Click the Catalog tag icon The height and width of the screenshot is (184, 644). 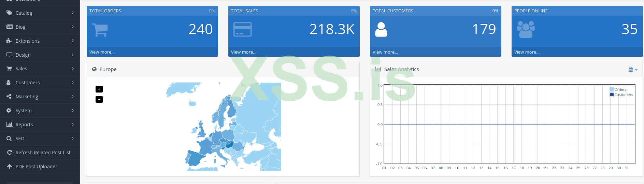[x=9, y=13]
